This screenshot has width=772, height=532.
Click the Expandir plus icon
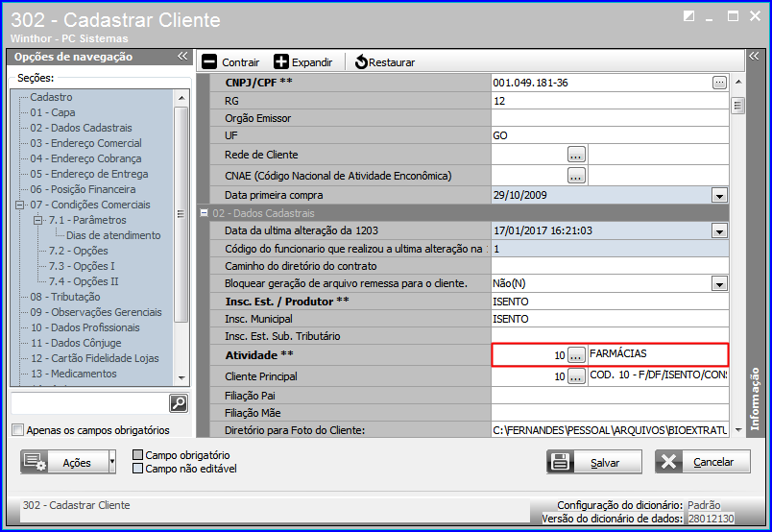pos(281,62)
